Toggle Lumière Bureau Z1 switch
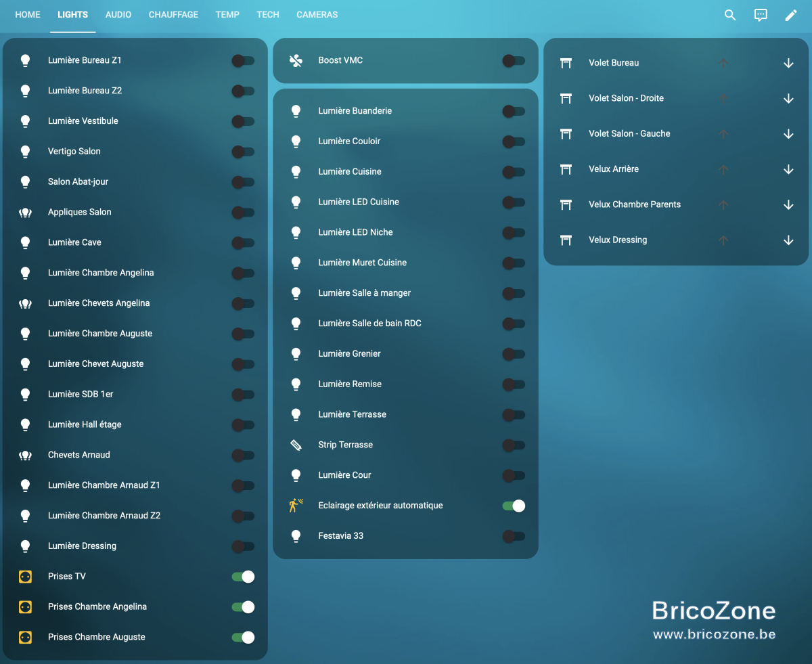The width and height of the screenshot is (812, 664). [x=243, y=61]
